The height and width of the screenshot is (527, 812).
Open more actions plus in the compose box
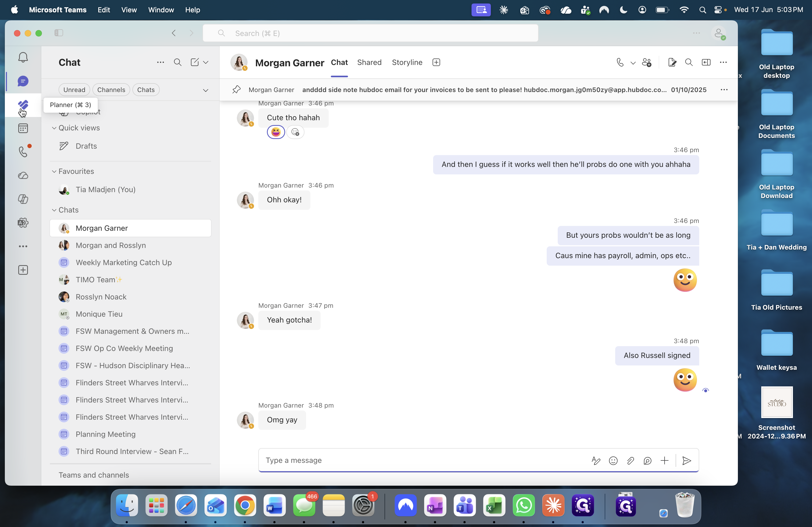664,460
